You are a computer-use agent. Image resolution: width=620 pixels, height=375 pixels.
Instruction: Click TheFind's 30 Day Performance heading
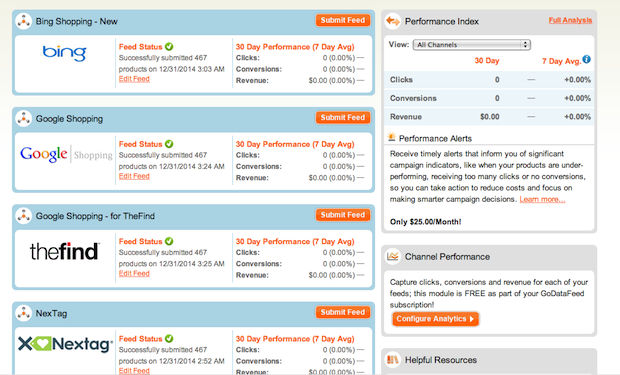point(295,241)
